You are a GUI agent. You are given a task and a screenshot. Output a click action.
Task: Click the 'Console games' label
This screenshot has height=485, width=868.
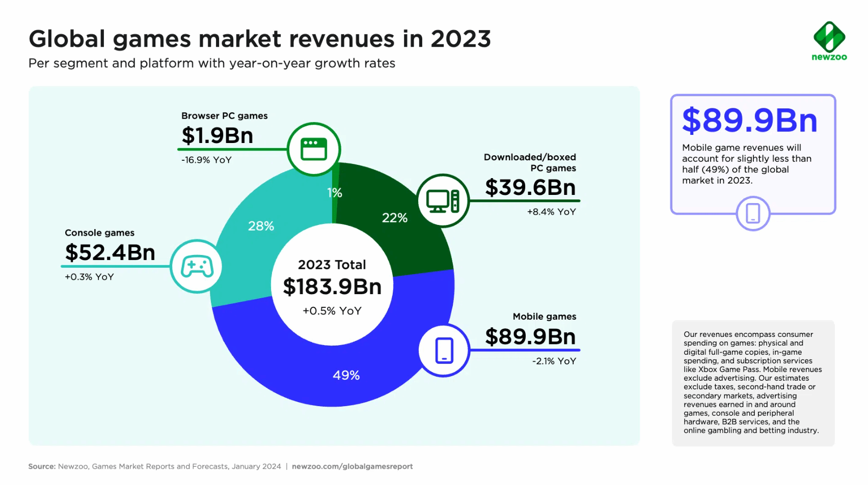tap(100, 233)
